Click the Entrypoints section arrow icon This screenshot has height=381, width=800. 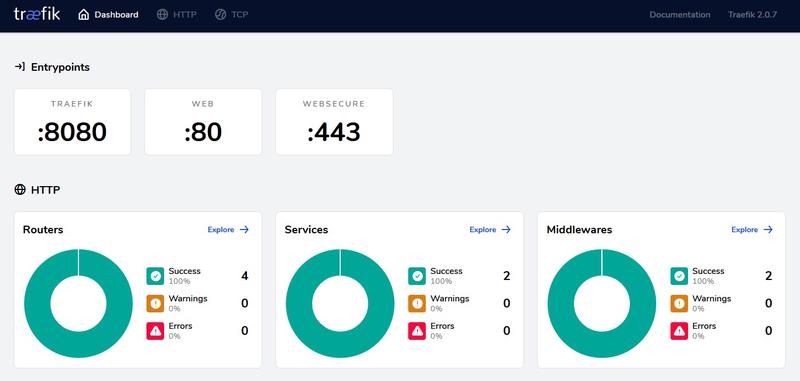(20, 67)
